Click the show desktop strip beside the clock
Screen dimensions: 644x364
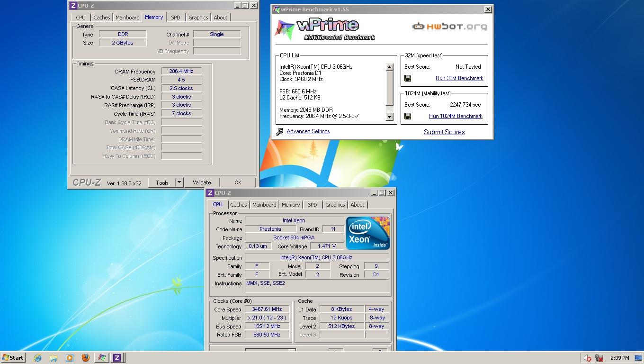638,358
